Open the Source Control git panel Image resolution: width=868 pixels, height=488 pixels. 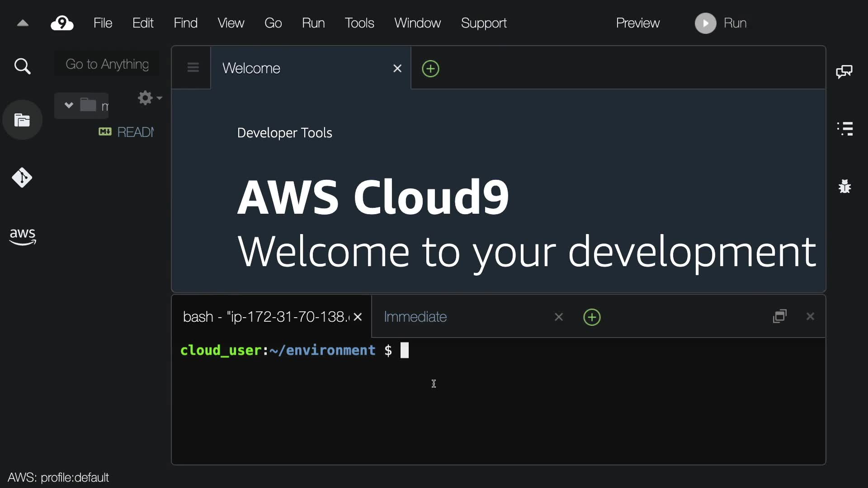pos(22,178)
